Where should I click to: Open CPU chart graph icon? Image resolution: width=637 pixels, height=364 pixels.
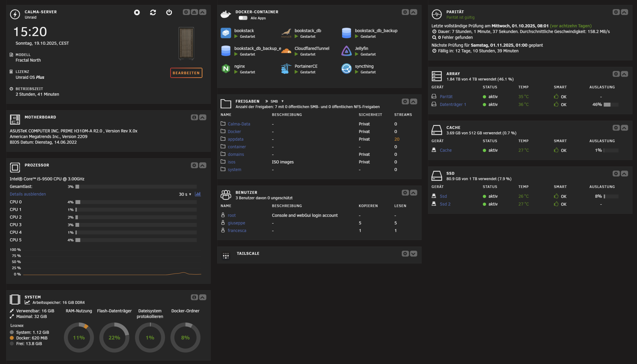tap(198, 194)
